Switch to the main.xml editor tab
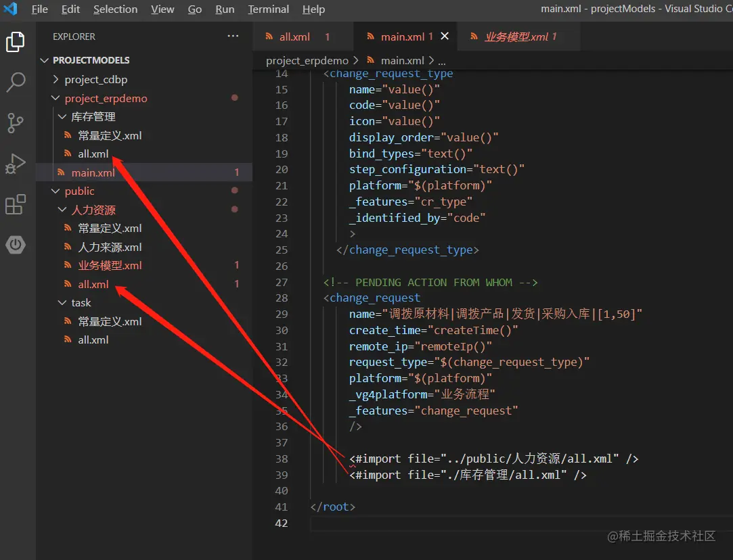The width and height of the screenshot is (733, 560). click(405, 37)
